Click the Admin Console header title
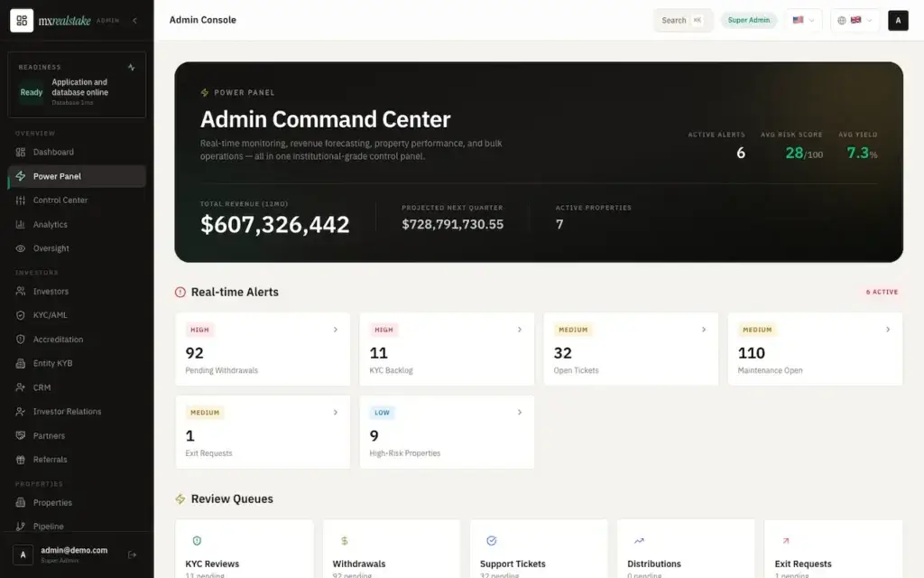Viewport: 924px width, 578px height. point(203,20)
